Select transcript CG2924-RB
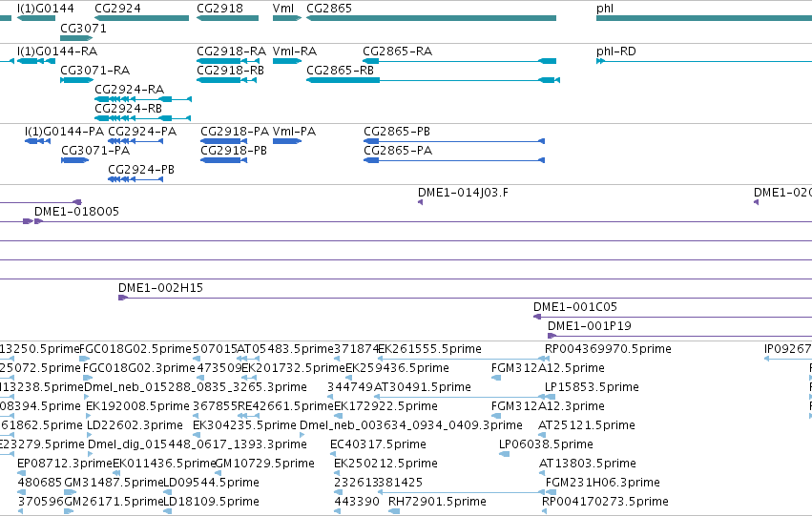This screenshot has width=812, height=516. [142, 118]
